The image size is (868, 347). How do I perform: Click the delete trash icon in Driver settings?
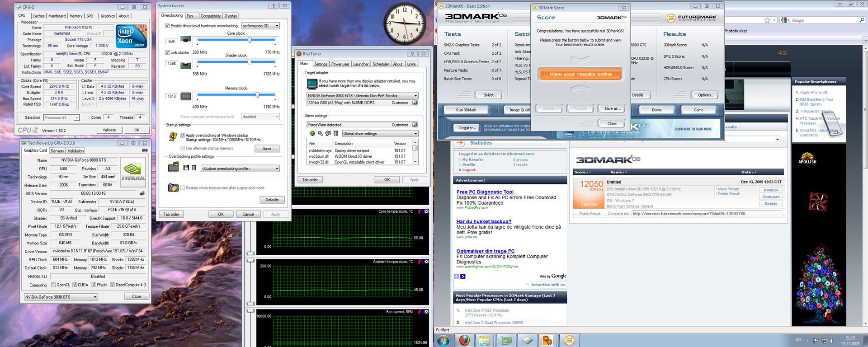click(x=336, y=133)
